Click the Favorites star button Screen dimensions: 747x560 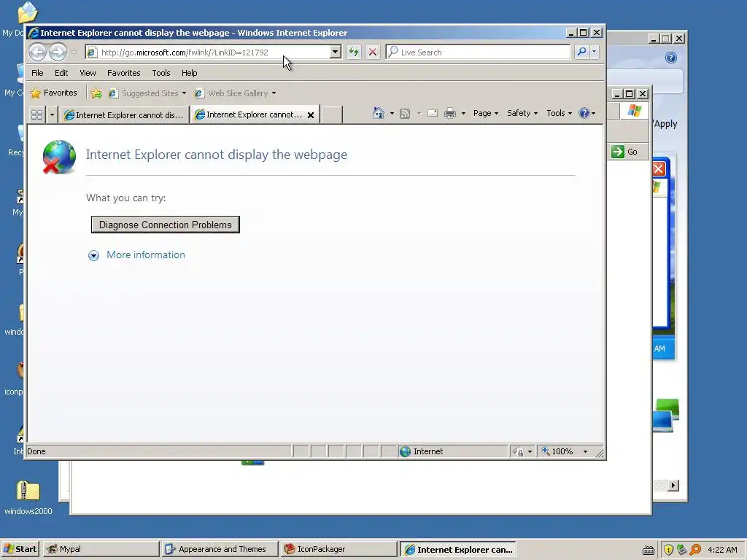53,93
